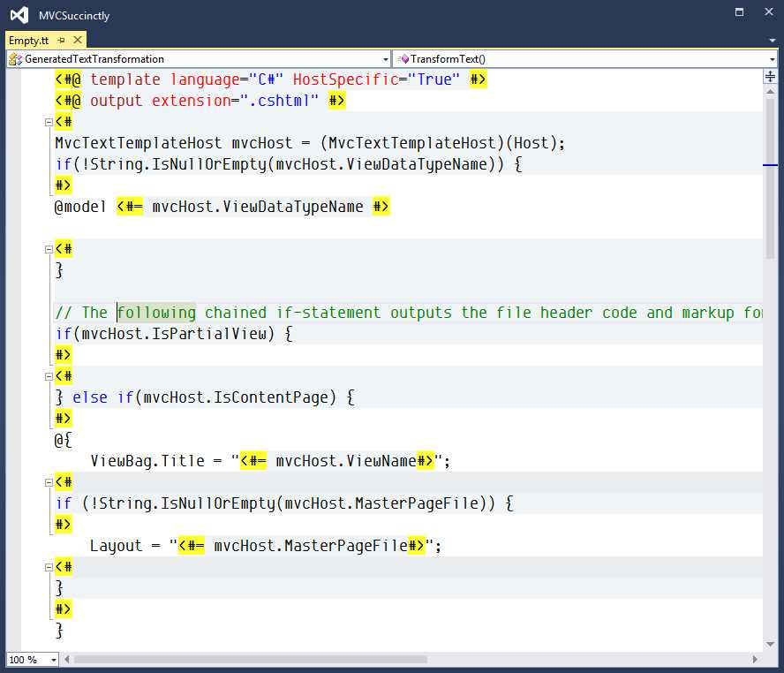Click the up arrow on the vertical scrollbar

[x=770, y=91]
